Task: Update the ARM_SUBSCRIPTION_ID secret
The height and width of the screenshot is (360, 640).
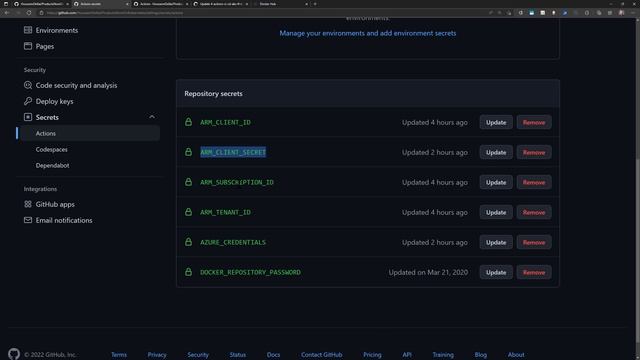Action: (496, 182)
